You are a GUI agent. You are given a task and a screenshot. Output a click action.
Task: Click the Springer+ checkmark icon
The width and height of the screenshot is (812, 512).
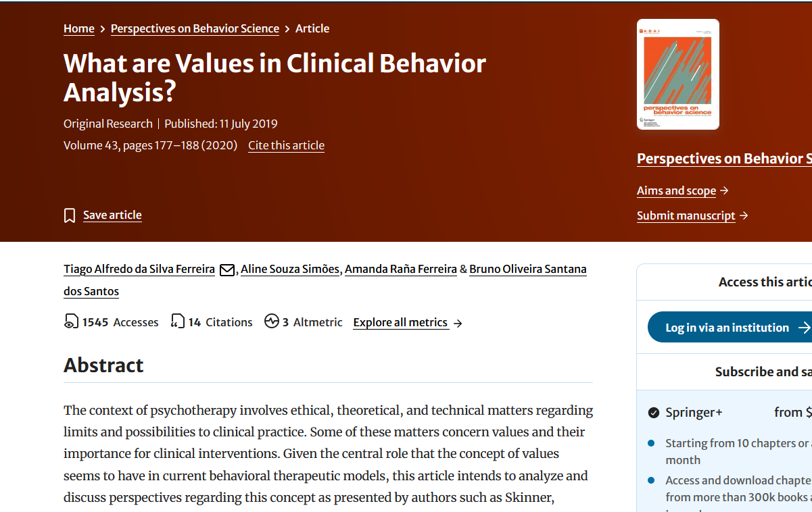tap(654, 413)
